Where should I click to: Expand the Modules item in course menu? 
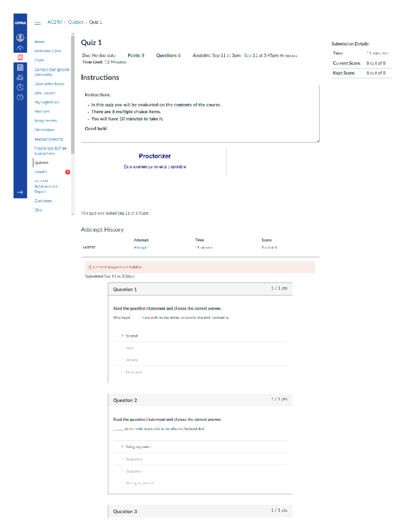[x=42, y=111]
